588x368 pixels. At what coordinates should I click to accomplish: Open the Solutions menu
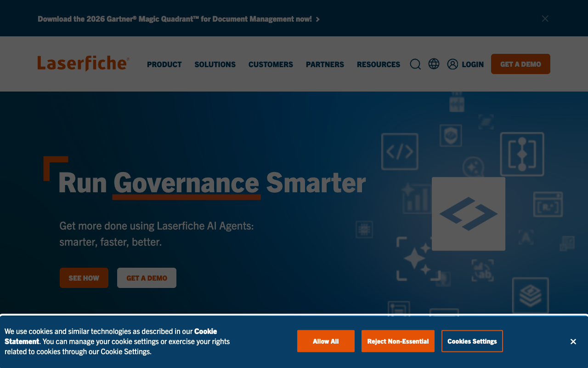215,64
